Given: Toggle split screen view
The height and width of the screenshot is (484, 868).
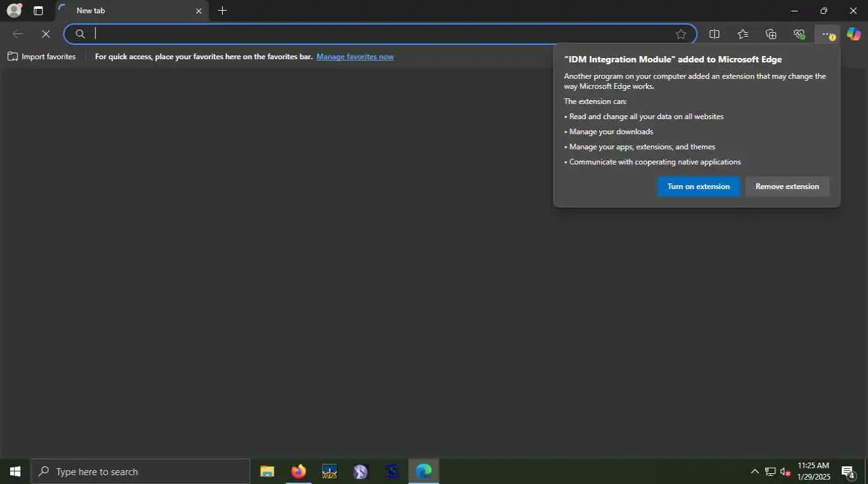Looking at the screenshot, I should tap(715, 34).
